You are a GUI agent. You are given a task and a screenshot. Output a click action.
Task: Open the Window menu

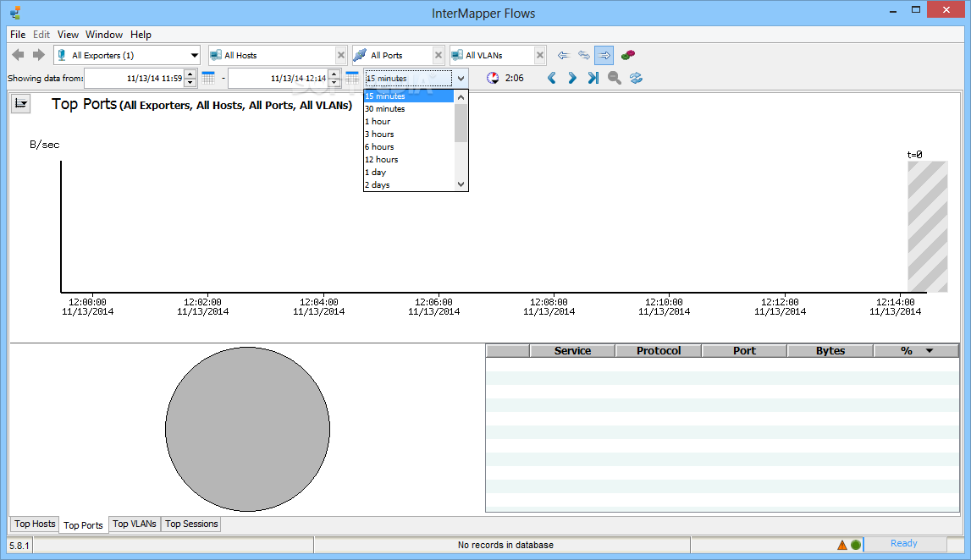click(104, 35)
